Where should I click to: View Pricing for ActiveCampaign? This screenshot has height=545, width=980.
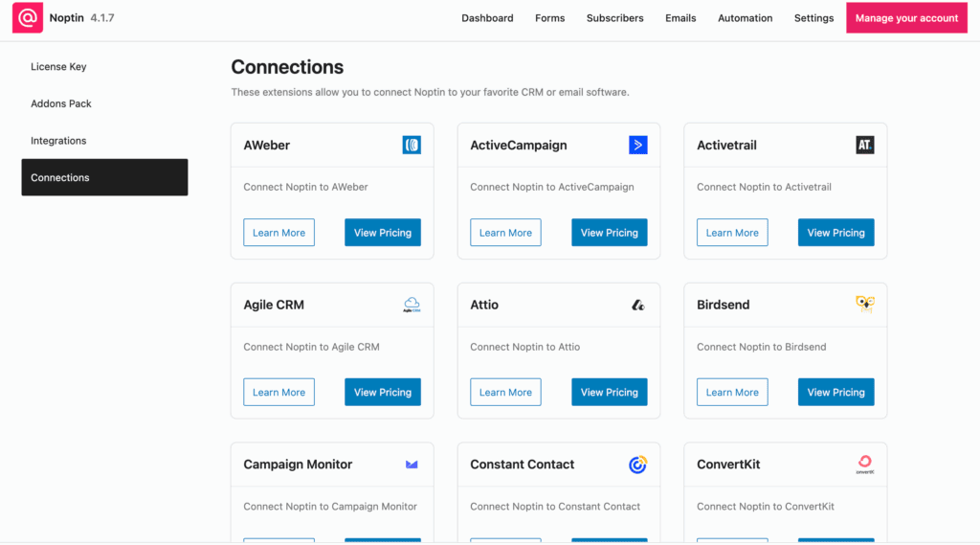pyautogui.click(x=610, y=233)
